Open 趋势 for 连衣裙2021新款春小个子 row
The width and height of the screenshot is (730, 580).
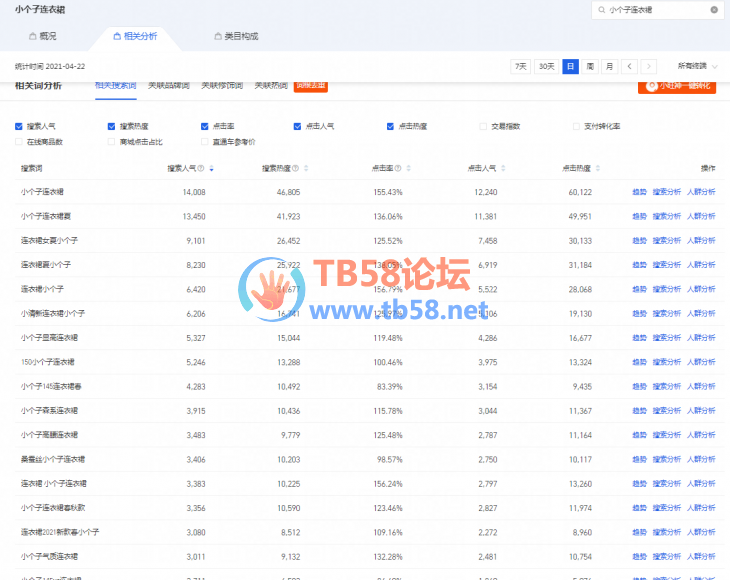[x=639, y=532]
